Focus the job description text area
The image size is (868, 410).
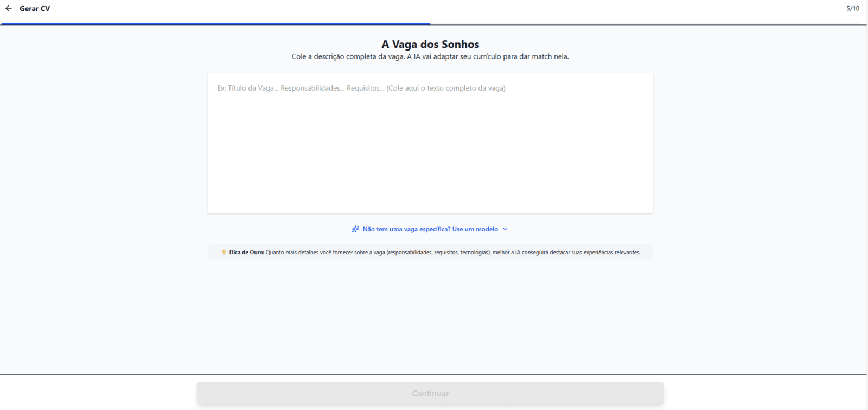[430, 143]
